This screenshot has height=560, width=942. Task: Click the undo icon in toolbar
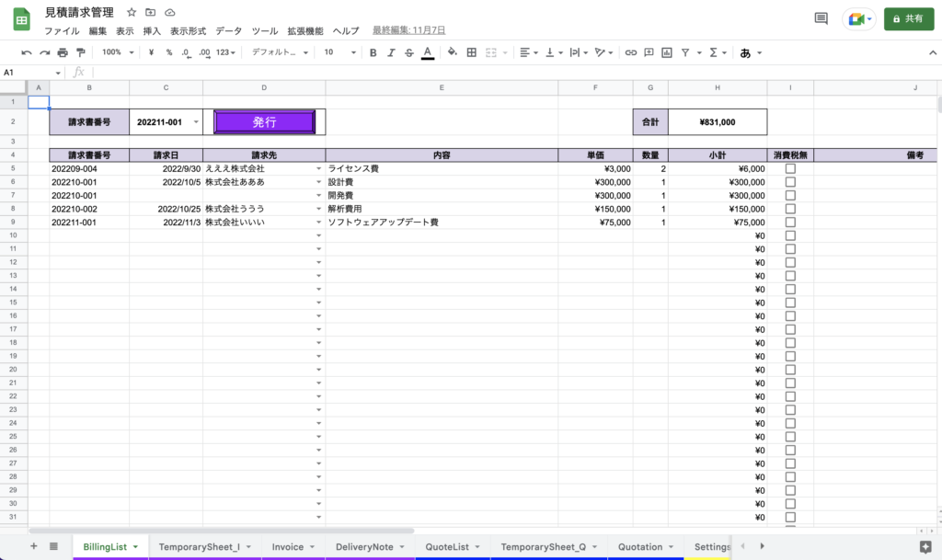point(26,52)
